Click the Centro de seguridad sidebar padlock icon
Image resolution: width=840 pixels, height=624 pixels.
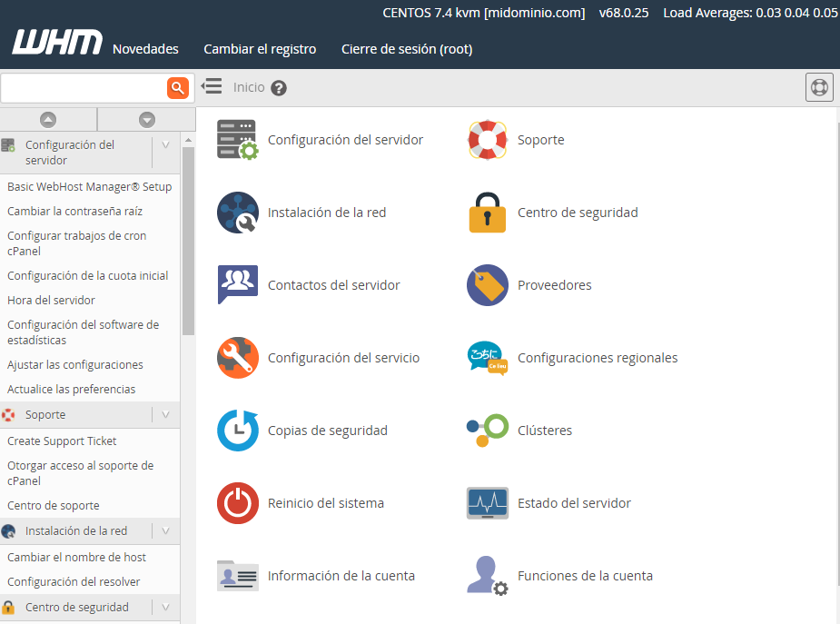(x=8, y=608)
